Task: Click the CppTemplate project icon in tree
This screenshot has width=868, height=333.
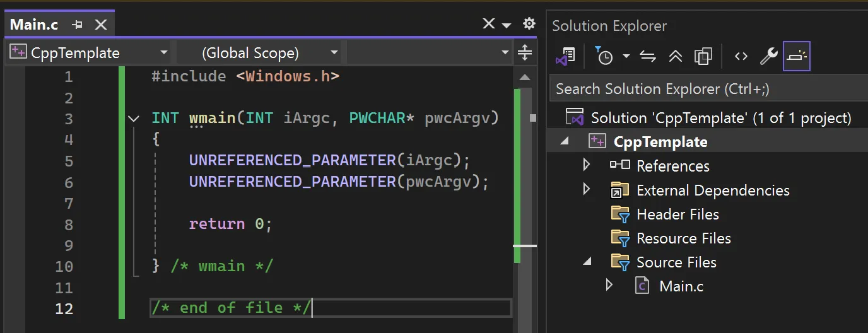Action: click(x=597, y=142)
